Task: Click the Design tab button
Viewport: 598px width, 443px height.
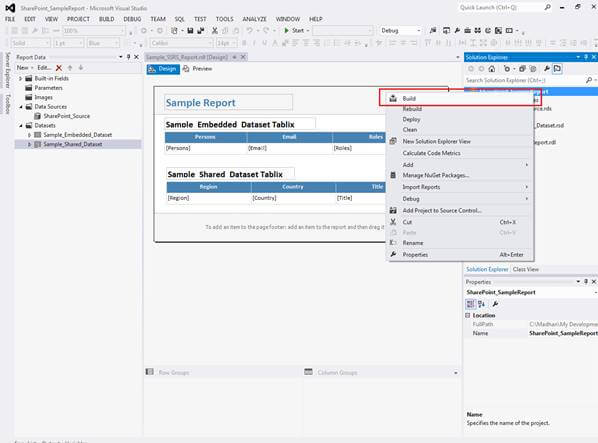Action: coord(163,69)
